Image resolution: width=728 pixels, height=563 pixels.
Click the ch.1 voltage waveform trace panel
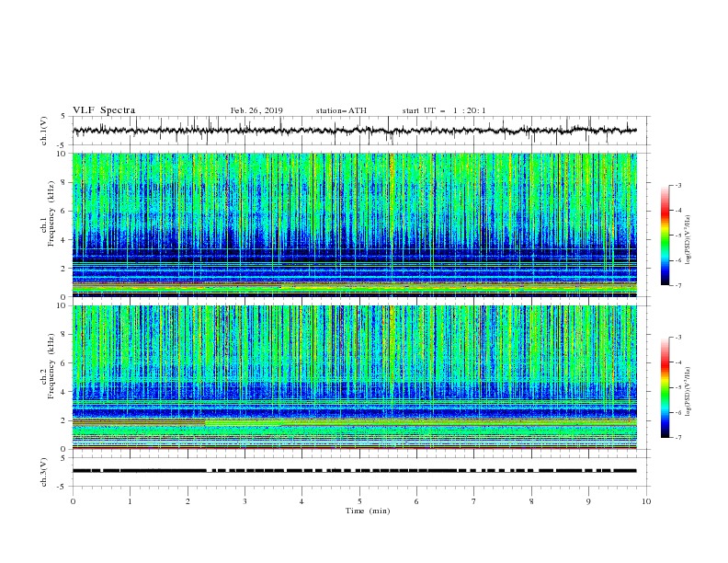coord(361,131)
